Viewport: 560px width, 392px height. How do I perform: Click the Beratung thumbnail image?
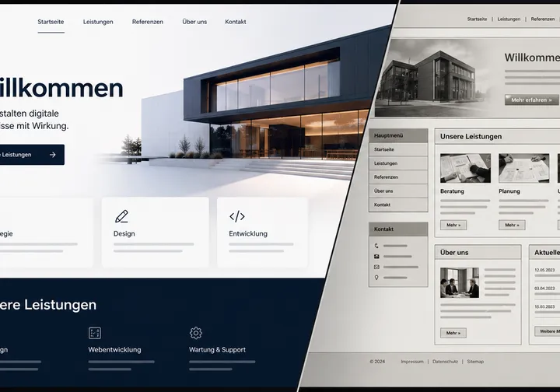(x=465, y=168)
